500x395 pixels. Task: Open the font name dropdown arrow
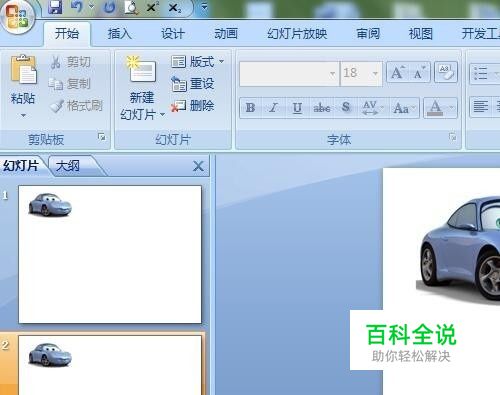point(333,73)
